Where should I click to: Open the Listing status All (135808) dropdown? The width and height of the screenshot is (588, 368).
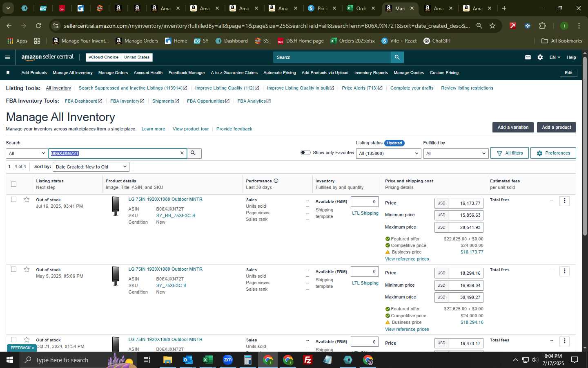(x=388, y=153)
